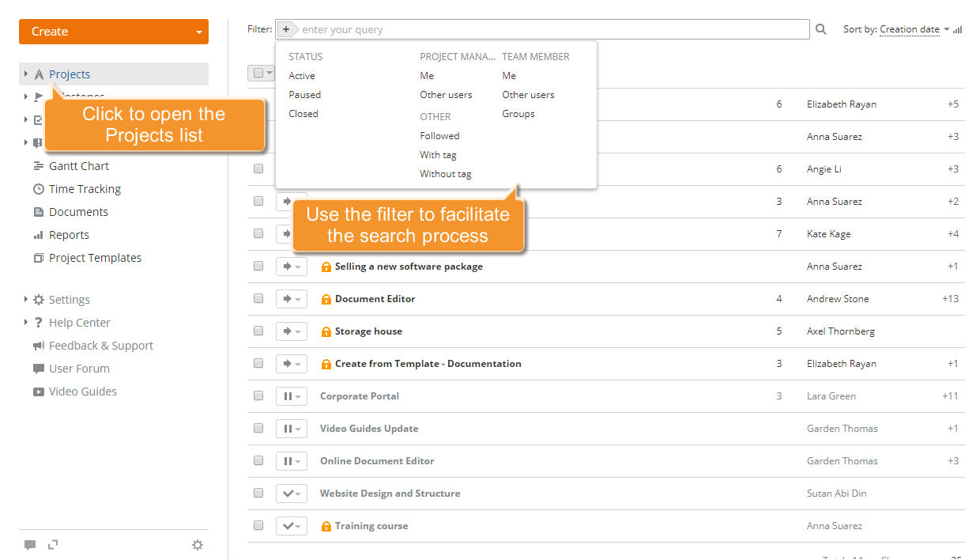Select Active under the STATUS filter

click(301, 75)
